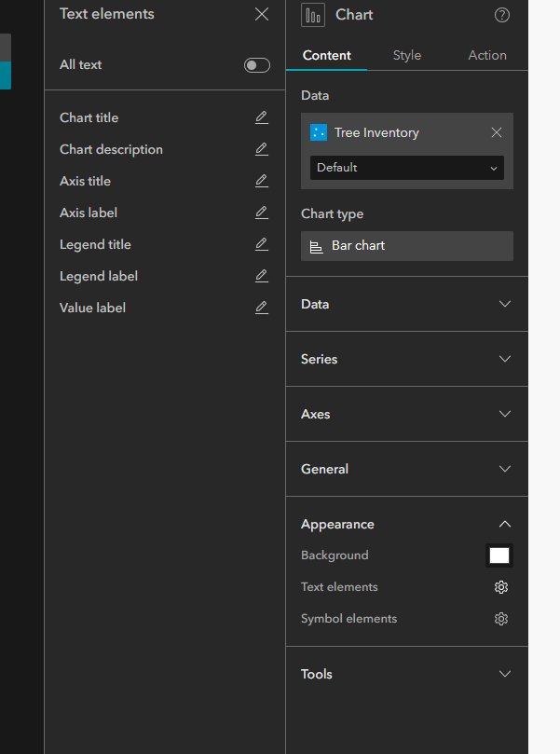The height and width of the screenshot is (754, 560).
Task: Switch to the Style tab
Action: pos(407,55)
